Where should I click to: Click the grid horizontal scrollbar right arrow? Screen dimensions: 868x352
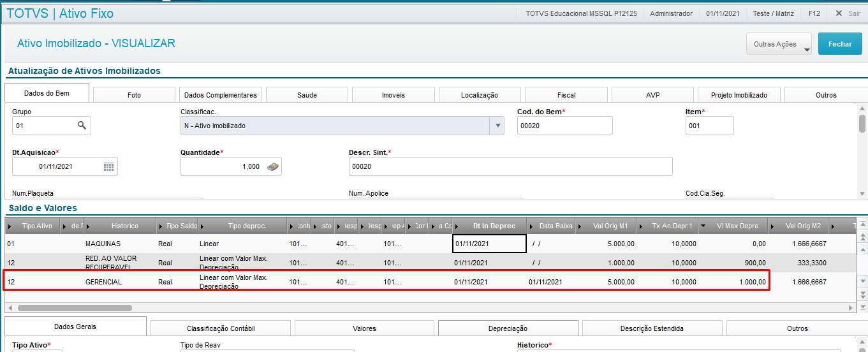[851, 307]
